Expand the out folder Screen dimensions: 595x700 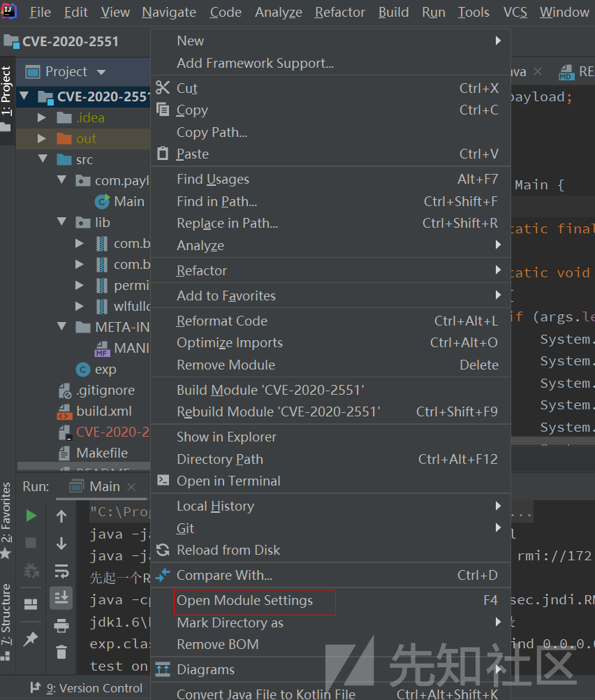tap(42, 138)
